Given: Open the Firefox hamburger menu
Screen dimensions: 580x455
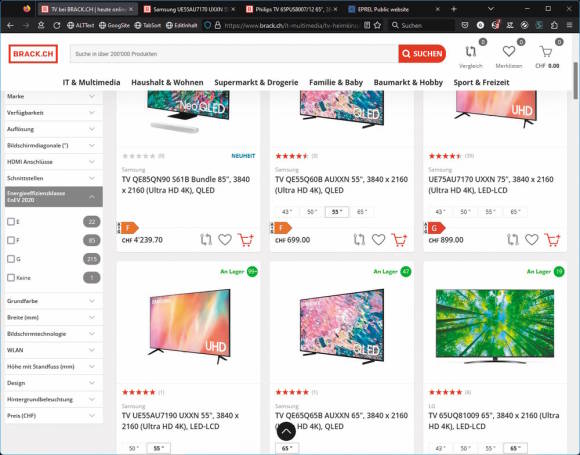Looking at the screenshot, I should 570,25.
